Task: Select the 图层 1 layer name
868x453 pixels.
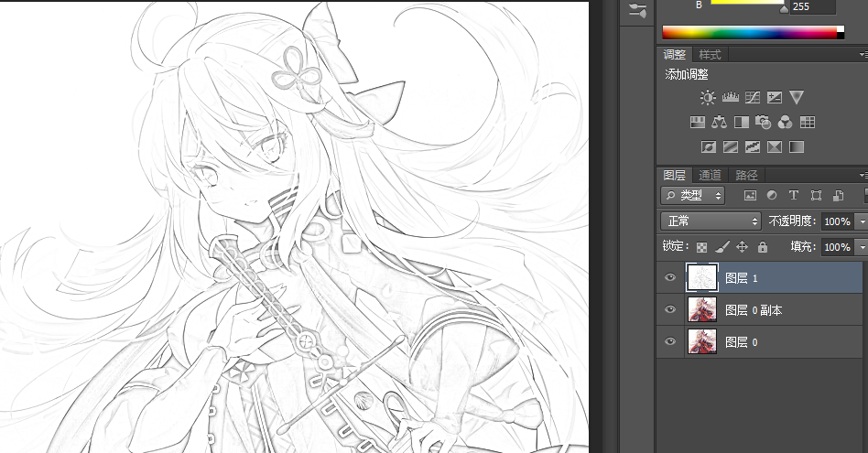Action: [x=742, y=278]
